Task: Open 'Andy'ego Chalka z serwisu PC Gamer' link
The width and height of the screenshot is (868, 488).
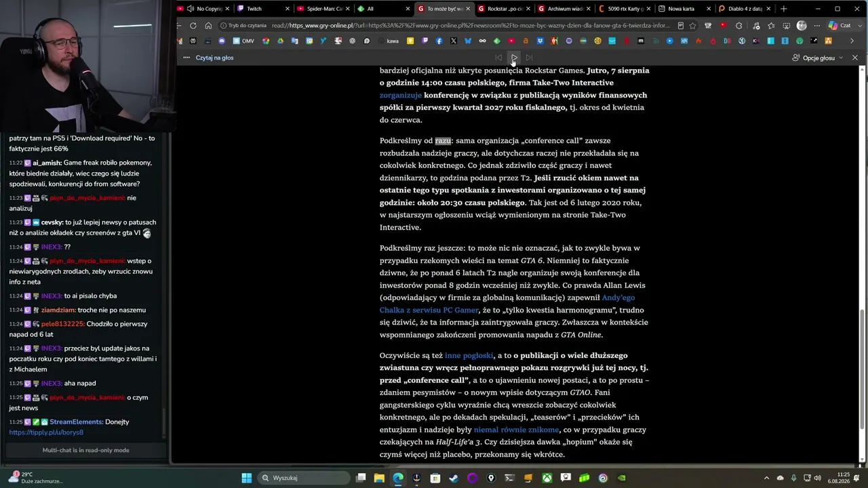Action: 507,304
